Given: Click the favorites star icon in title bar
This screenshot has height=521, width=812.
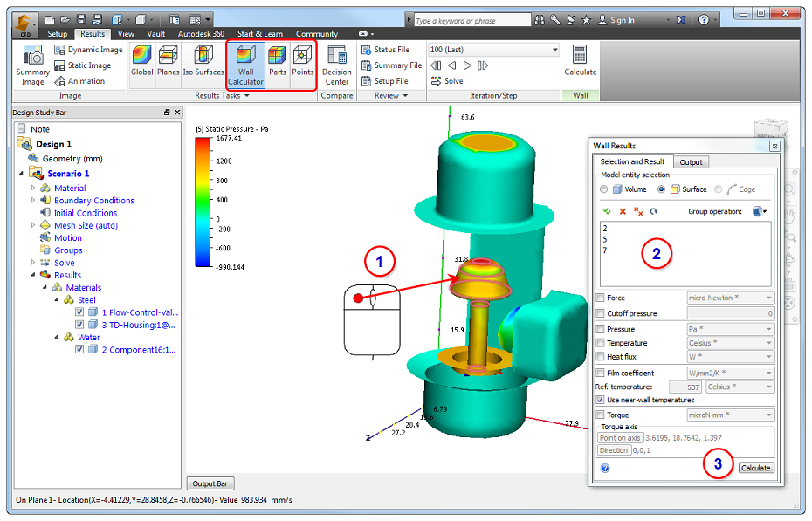Looking at the screenshot, I should (x=586, y=20).
